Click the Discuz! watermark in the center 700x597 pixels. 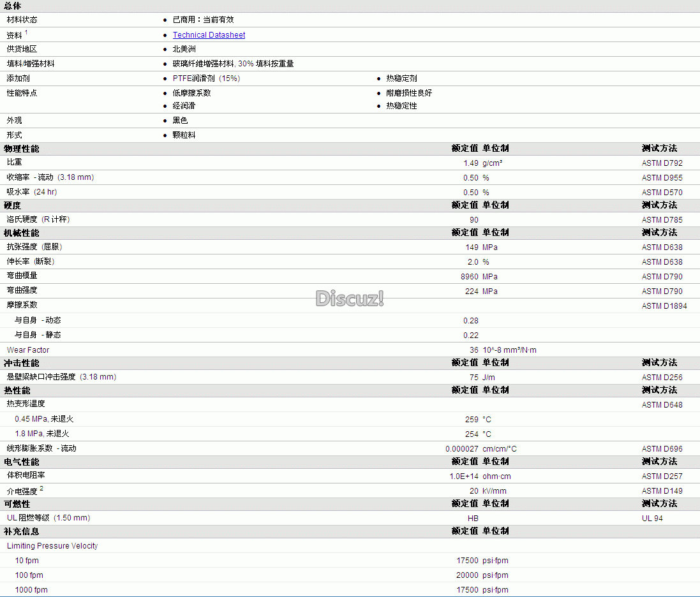(x=350, y=298)
